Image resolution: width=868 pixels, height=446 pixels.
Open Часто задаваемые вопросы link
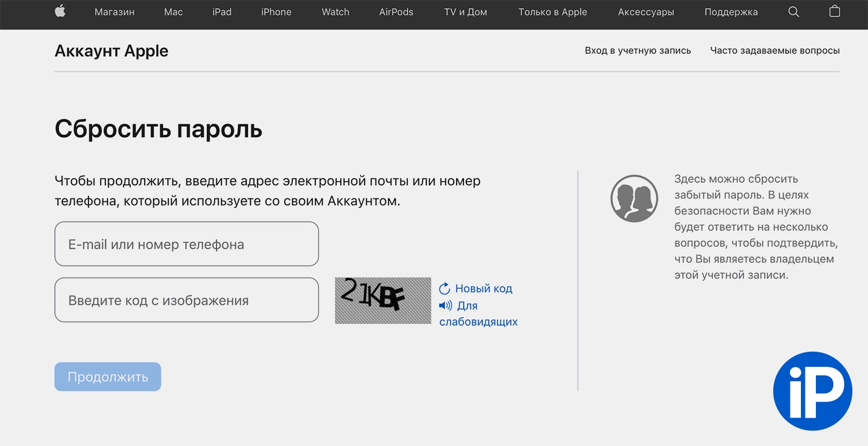(775, 50)
